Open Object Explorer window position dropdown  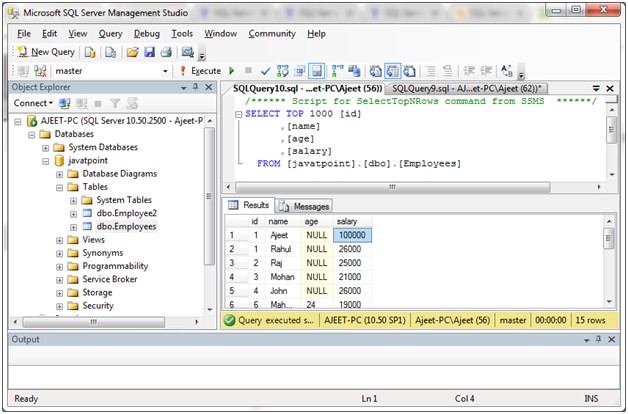click(183, 88)
